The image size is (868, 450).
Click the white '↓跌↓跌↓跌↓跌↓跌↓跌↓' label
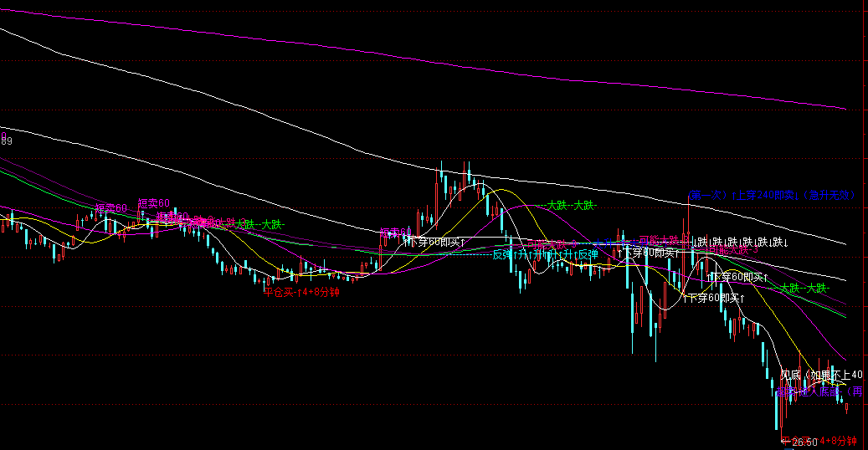(740, 243)
